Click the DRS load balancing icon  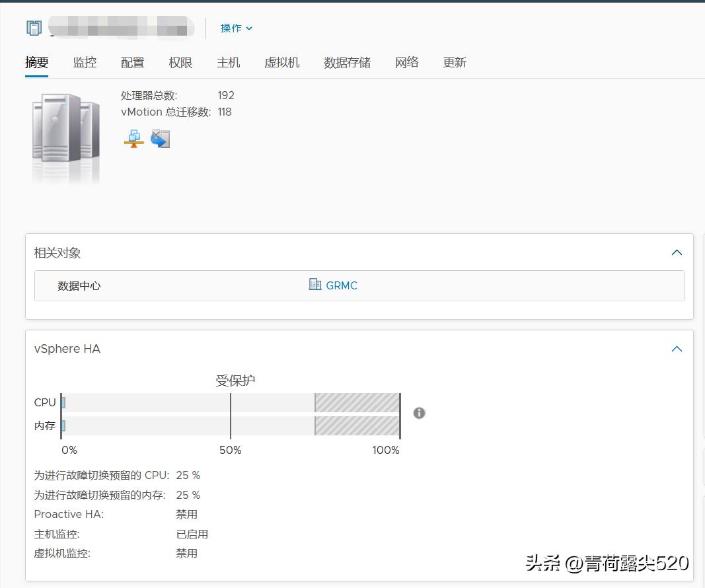(x=133, y=139)
